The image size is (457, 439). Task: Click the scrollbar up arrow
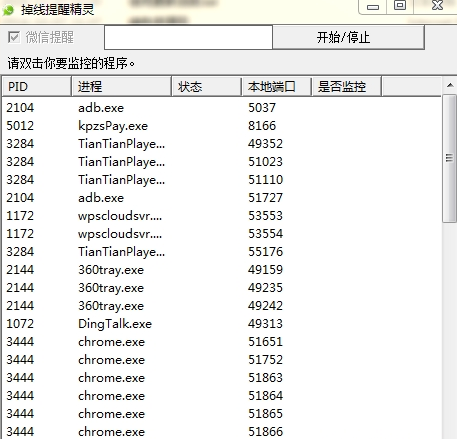(x=450, y=86)
